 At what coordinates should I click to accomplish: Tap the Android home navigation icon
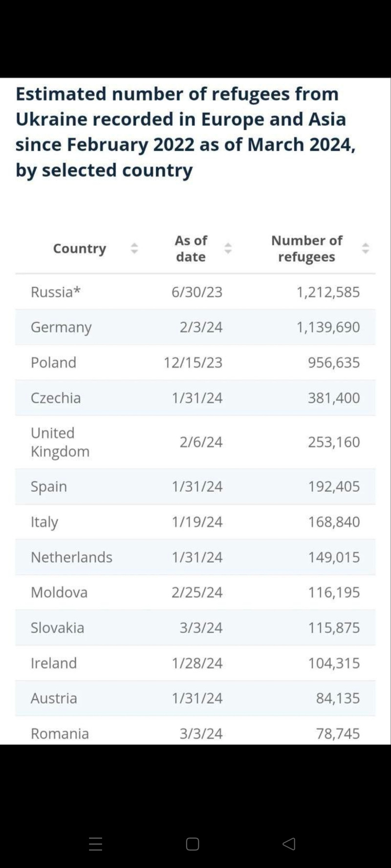(193, 844)
